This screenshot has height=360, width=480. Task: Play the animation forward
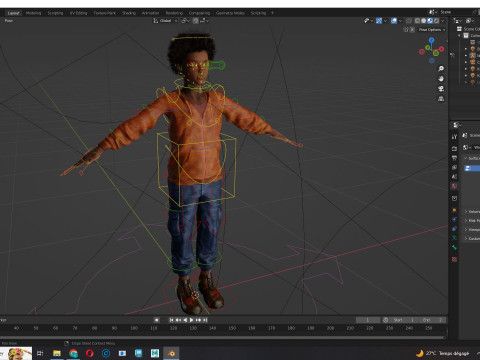click(192, 320)
